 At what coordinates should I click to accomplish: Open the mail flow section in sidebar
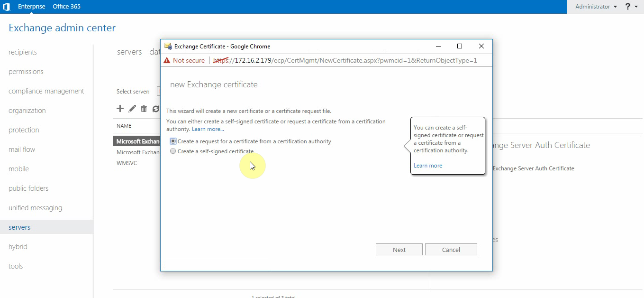click(22, 149)
